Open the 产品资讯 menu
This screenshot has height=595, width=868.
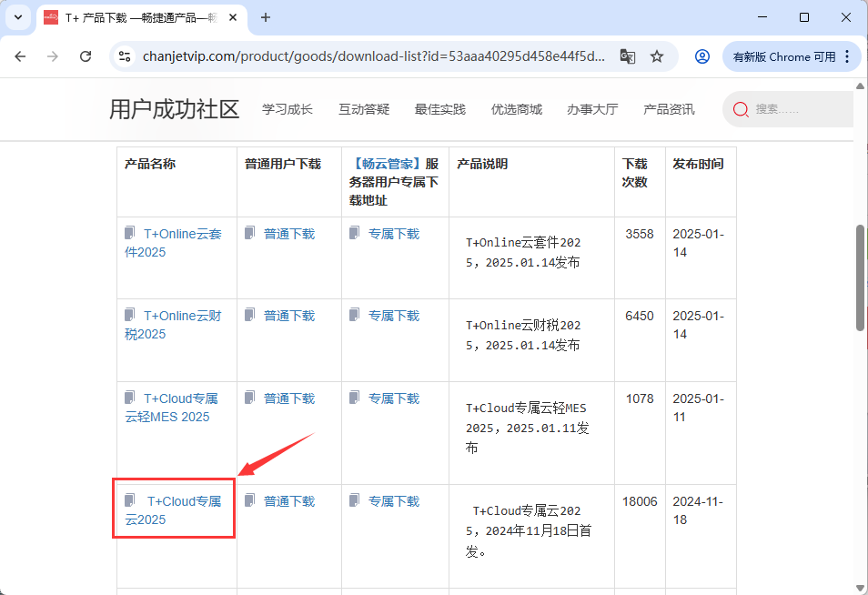tap(669, 109)
